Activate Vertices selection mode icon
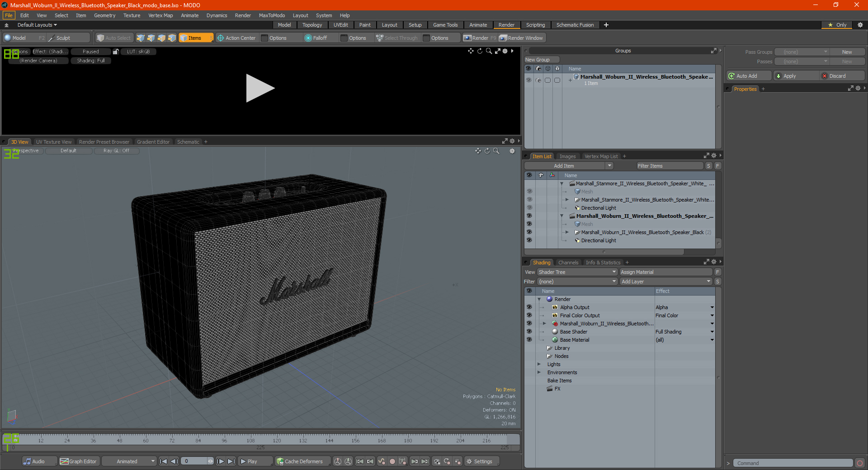 (141, 38)
